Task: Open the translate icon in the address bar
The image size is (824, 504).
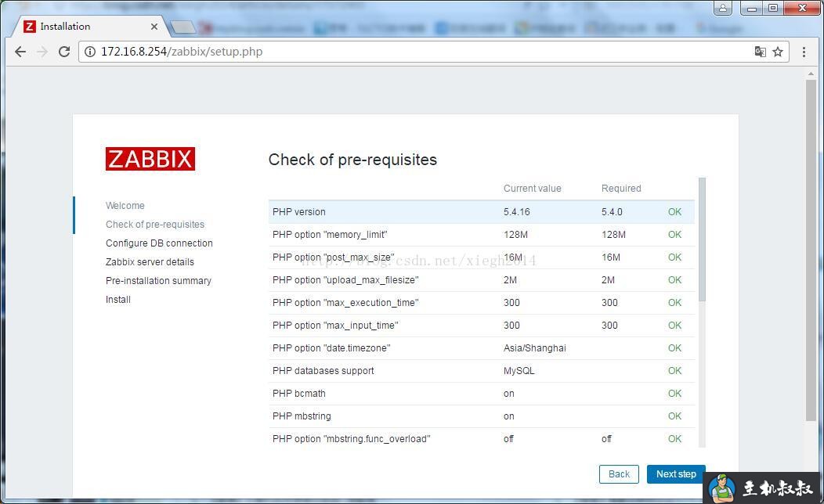Action: point(760,51)
